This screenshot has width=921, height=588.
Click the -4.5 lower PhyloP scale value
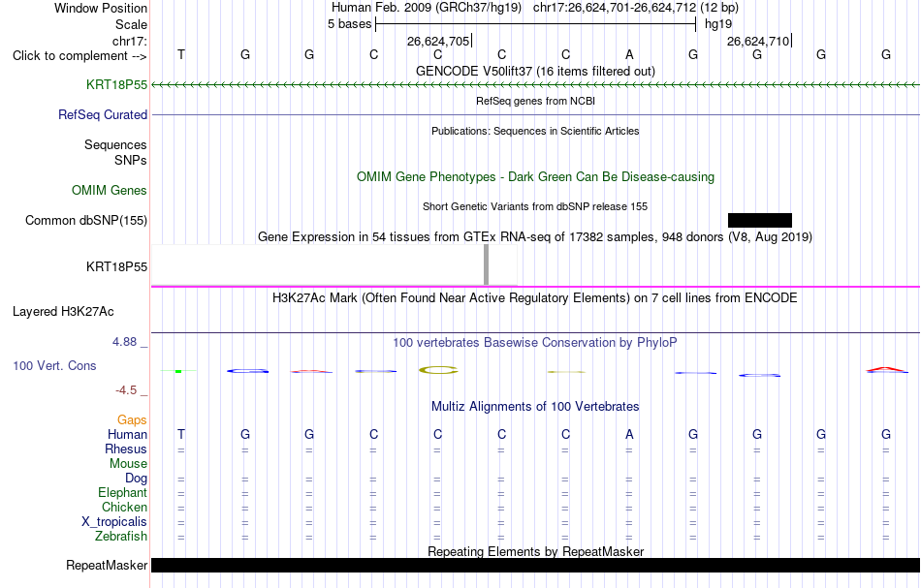click(x=126, y=390)
